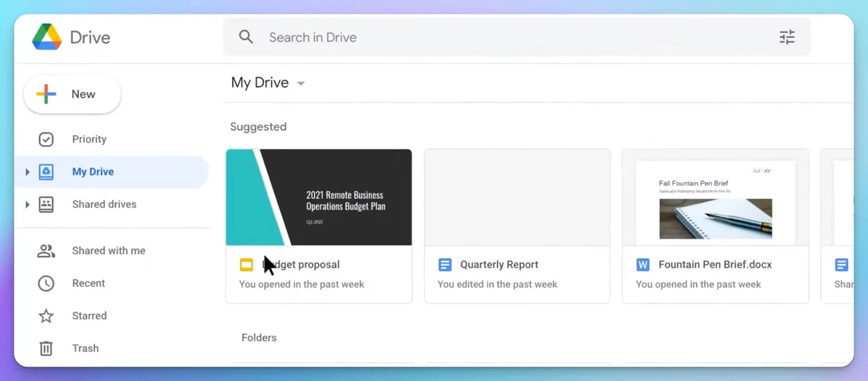Go to Shared with me
Image resolution: width=868 pixels, height=381 pixels.
click(109, 251)
